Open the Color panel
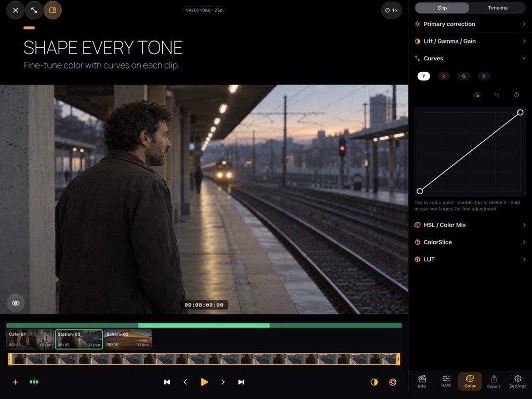Image resolution: width=532 pixels, height=399 pixels. click(x=470, y=381)
